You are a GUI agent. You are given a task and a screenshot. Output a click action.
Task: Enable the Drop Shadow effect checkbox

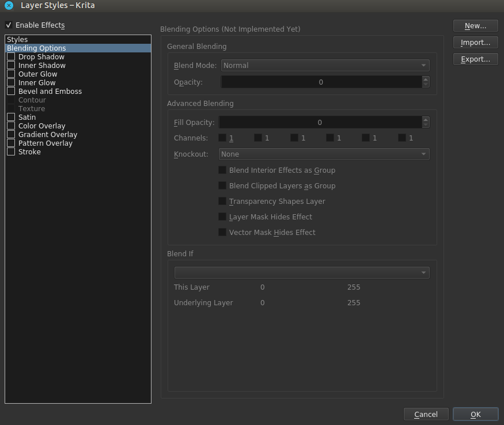pos(11,57)
